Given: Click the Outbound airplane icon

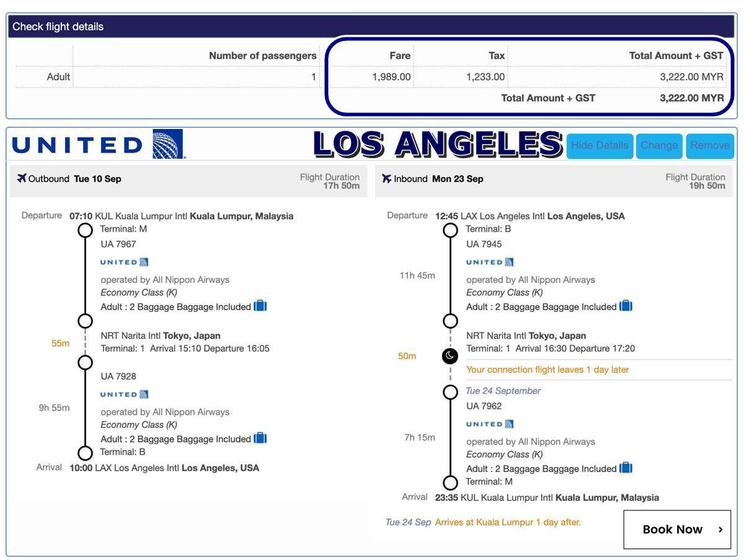Looking at the screenshot, I should tap(22, 179).
